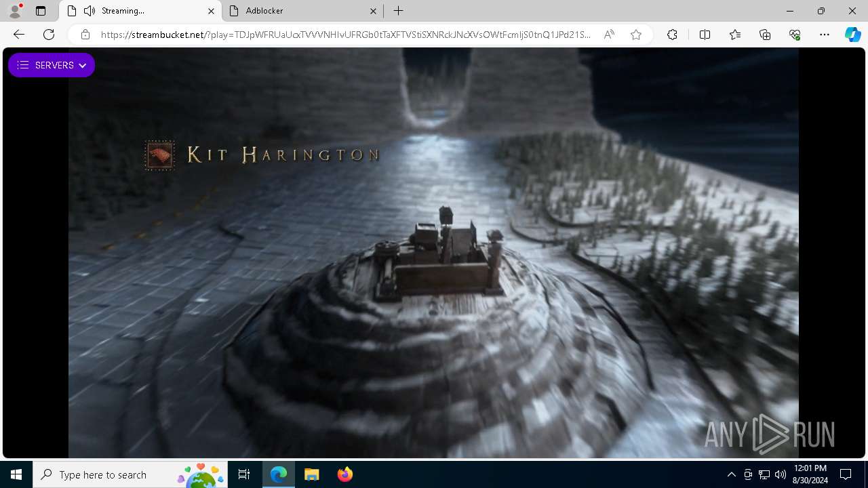Open the volume control
This screenshot has height=488, width=868.
pos(781,474)
